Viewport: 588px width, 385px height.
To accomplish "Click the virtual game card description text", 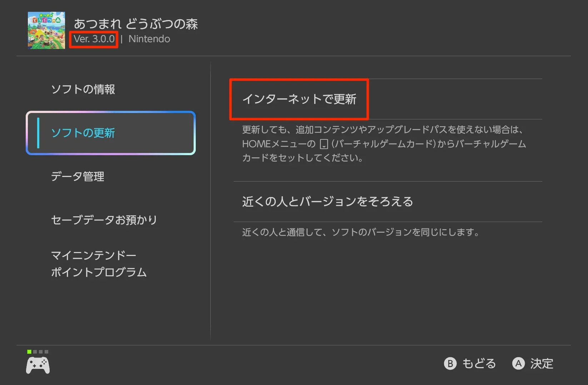I will [384, 144].
